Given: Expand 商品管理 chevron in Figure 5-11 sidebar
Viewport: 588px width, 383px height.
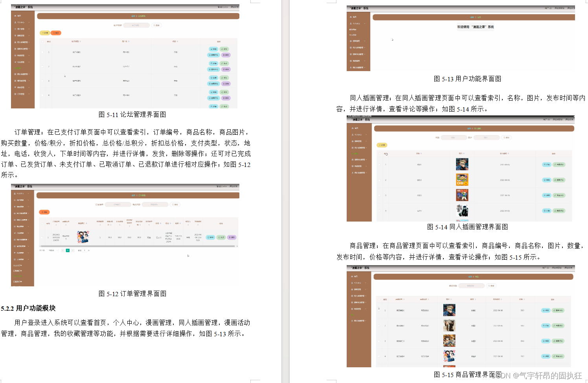Looking at the screenshot, I should point(29,55).
